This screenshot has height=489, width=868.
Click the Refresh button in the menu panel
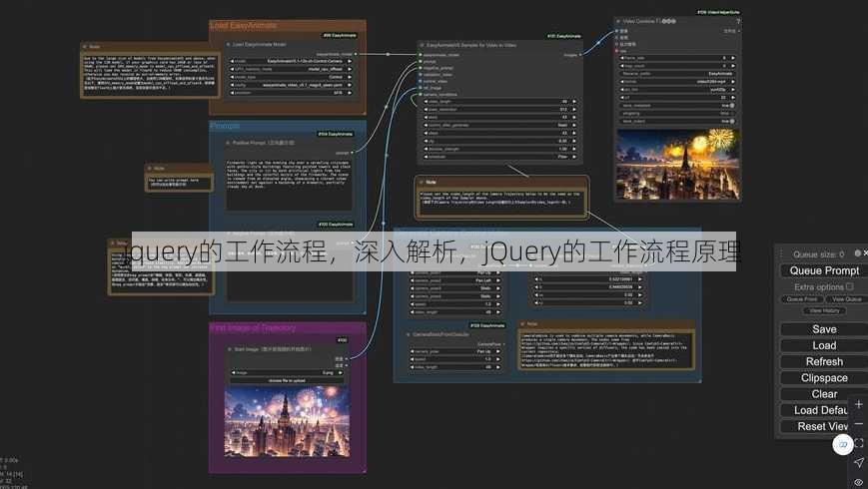coord(824,361)
